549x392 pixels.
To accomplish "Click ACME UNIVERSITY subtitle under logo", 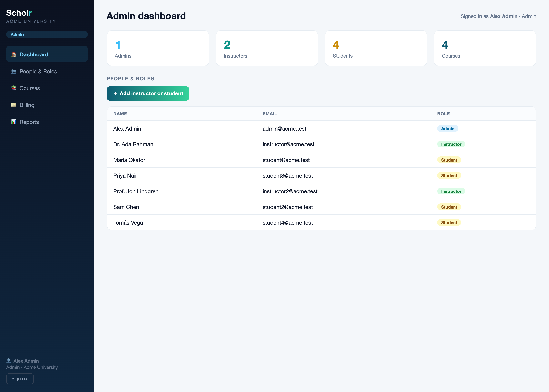I will pyautogui.click(x=31, y=21).
